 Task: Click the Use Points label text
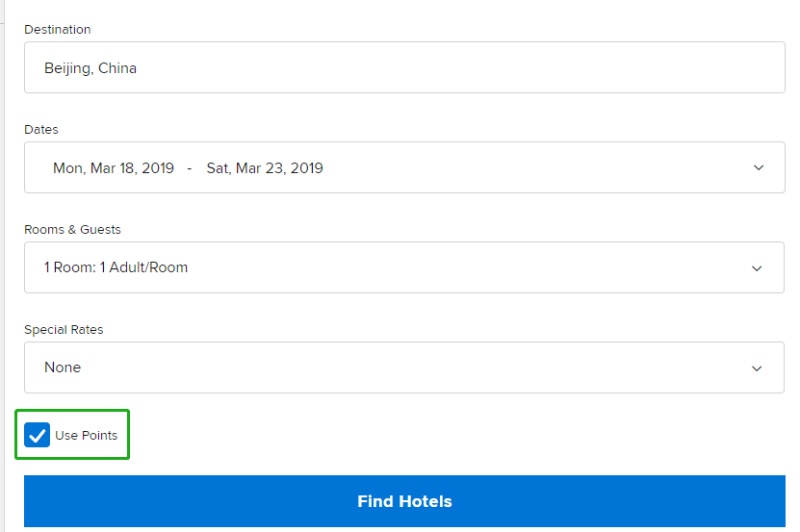tap(86, 436)
